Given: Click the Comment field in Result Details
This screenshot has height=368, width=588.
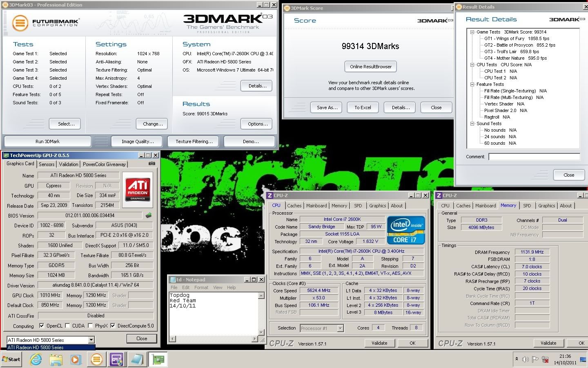Looking at the screenshot, I should [x=534, y=157].
